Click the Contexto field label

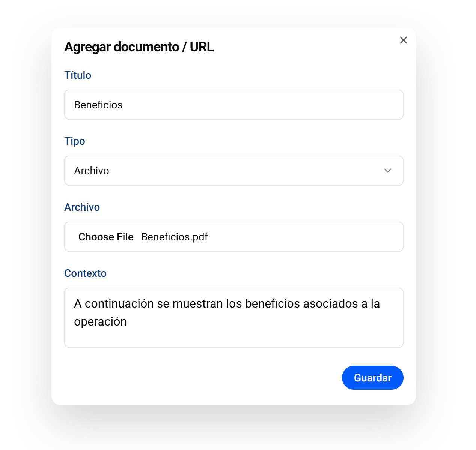point(85,273)
